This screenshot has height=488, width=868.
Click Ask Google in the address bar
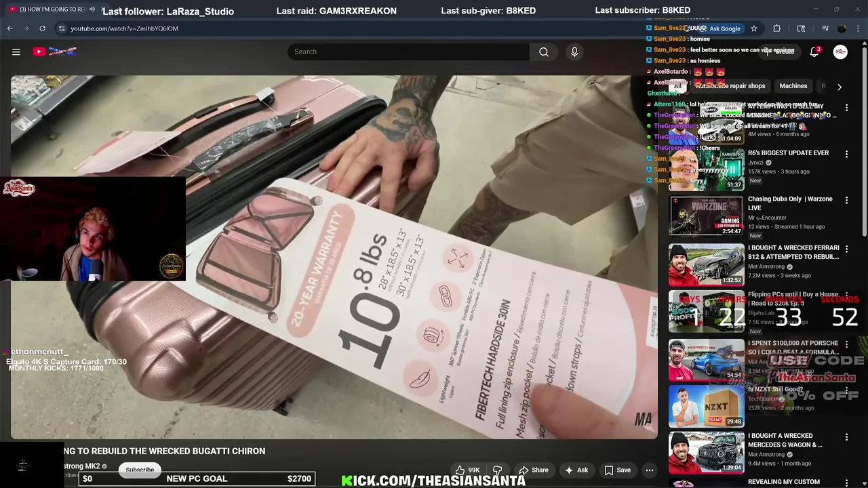point(720,28)
